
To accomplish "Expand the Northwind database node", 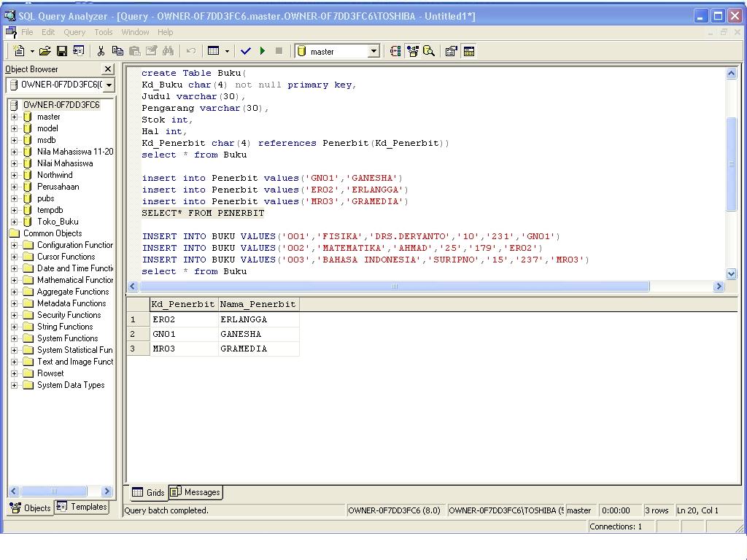I will [15, 175].
